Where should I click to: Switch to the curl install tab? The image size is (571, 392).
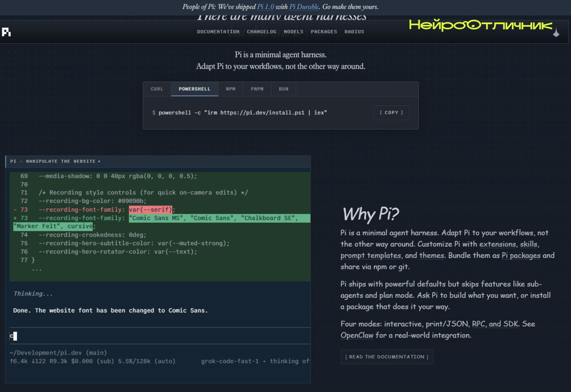pyautogui.click(x=157, y=89)
